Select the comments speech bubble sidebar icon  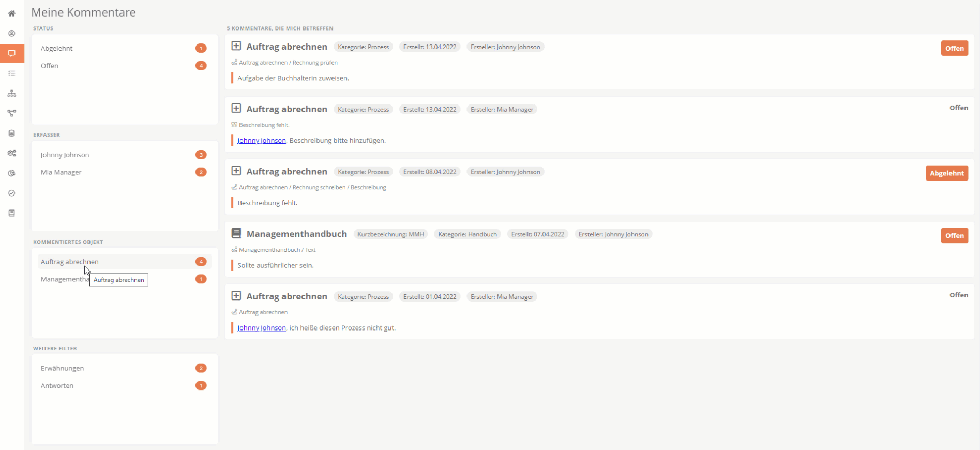click(x=12, y=53)
